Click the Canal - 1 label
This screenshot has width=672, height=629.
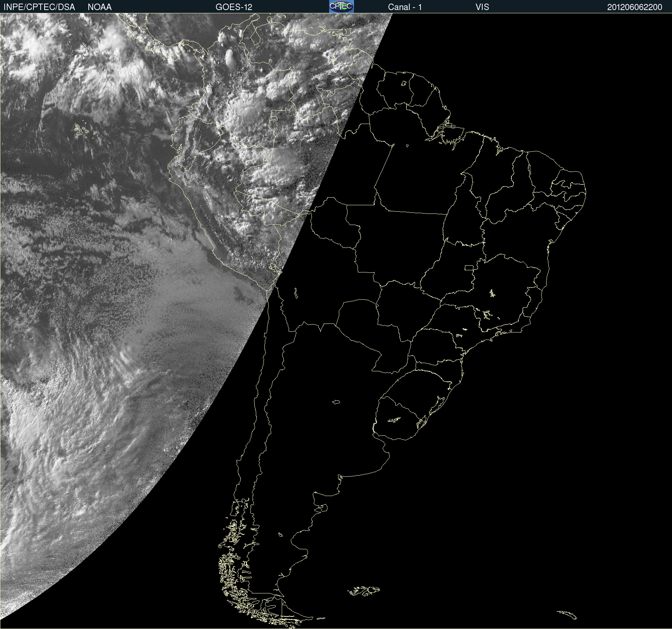tap(405, 7)
